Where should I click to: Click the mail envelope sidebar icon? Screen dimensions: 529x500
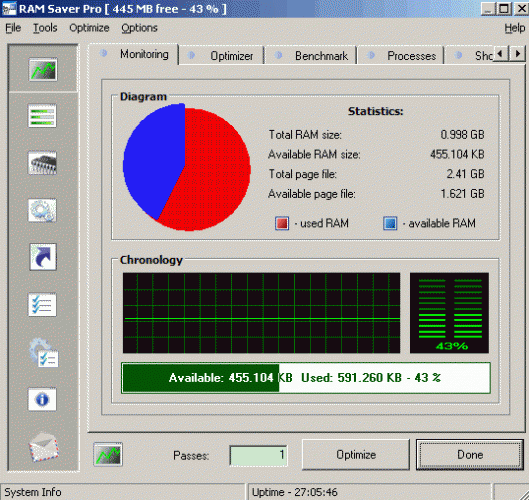pyautogui.click(x=44, y=447)
